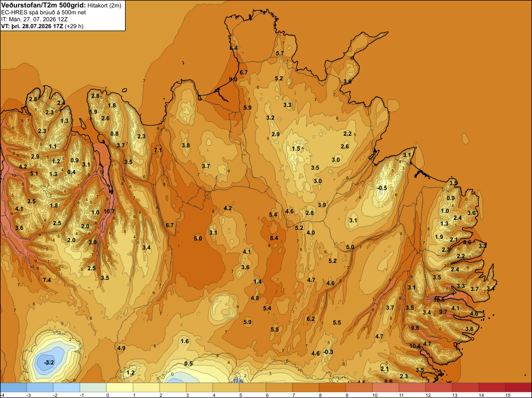
Task: Click the legend swatch between -2 and -1
Action: pyautogui.click(x=66, y=387)
